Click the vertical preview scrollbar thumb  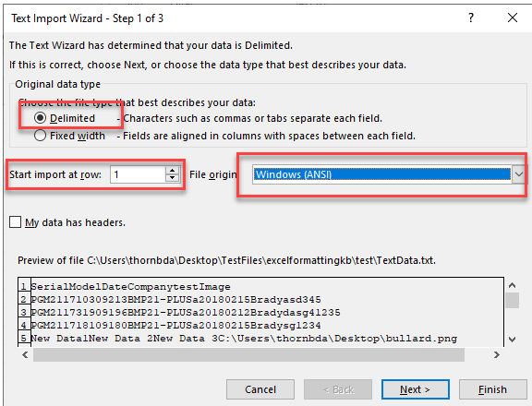(512, 300)
